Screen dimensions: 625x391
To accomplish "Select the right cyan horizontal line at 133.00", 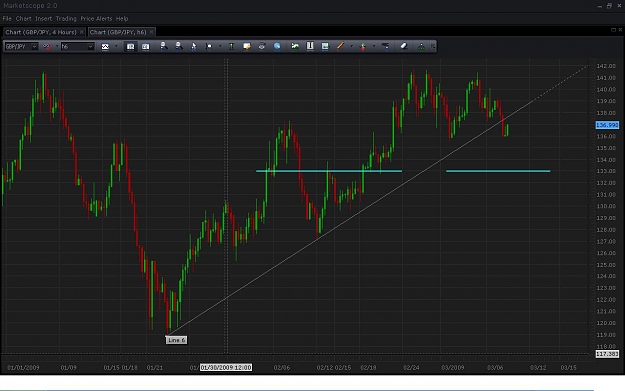I will click(498, 171).
